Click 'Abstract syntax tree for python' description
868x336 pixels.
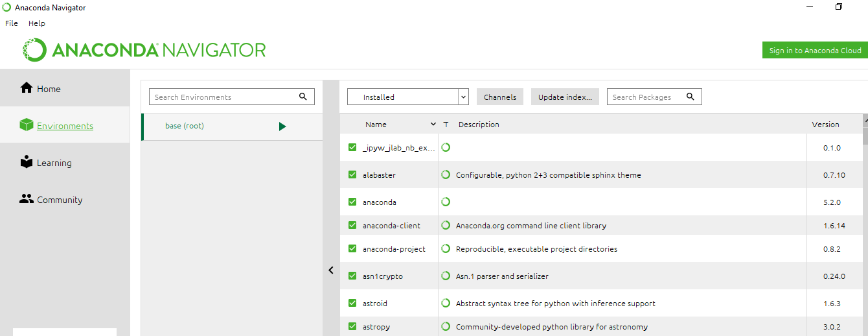556,304
